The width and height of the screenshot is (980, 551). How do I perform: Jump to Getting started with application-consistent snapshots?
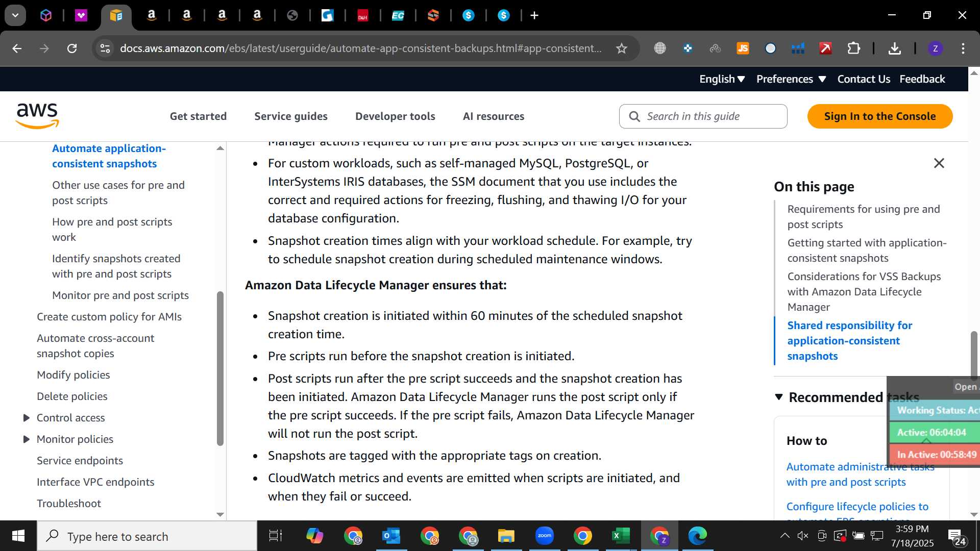867,251
